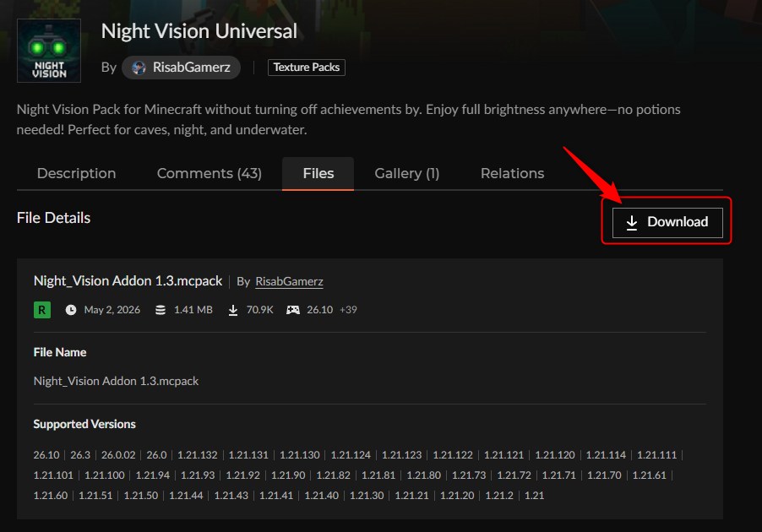Click supported version 1.21.44

point(186,496)
